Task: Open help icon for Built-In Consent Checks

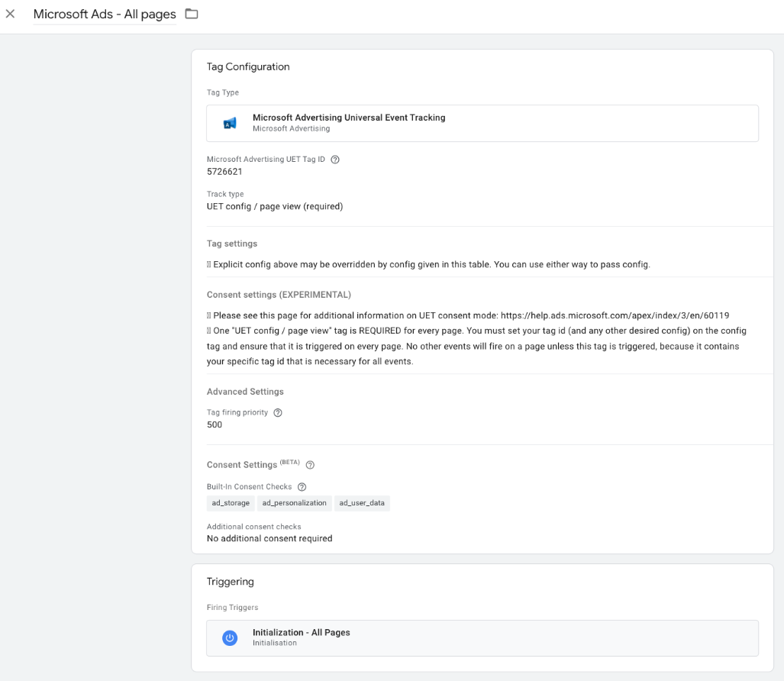Action: click(x=302, y=487)
